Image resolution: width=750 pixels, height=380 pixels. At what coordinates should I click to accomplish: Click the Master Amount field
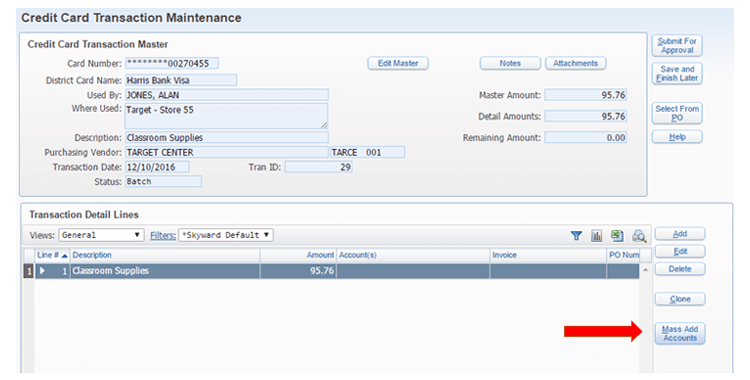[x=585, y=95]
